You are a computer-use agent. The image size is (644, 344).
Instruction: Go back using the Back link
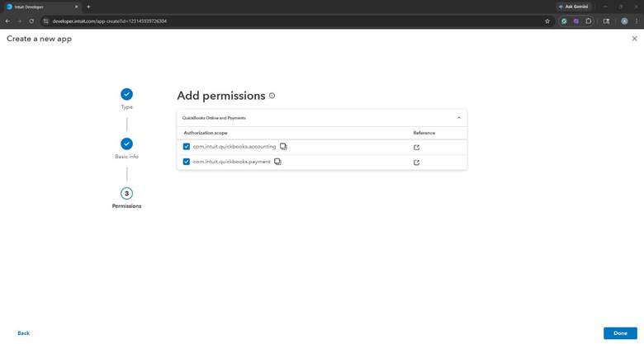(23, 333)
